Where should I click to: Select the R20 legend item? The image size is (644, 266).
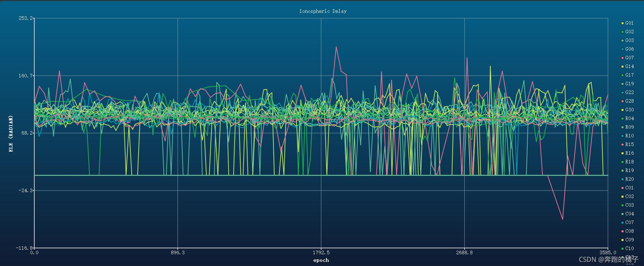(x=627, y=179)
